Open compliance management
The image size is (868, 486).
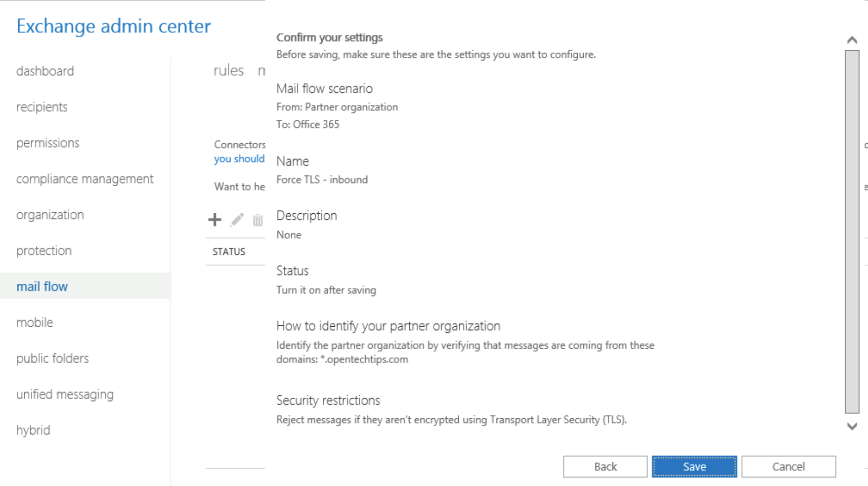tap(85, 178)
